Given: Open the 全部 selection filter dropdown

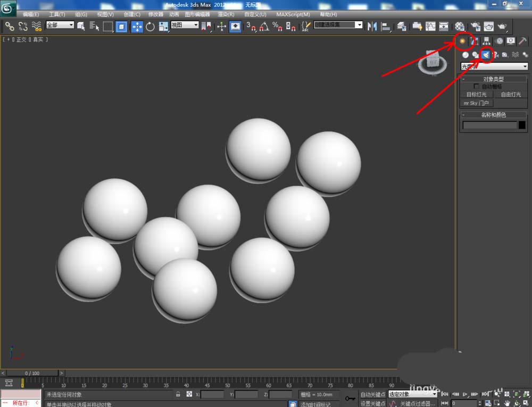Looking at the screenshot, I should coord(60,25).
